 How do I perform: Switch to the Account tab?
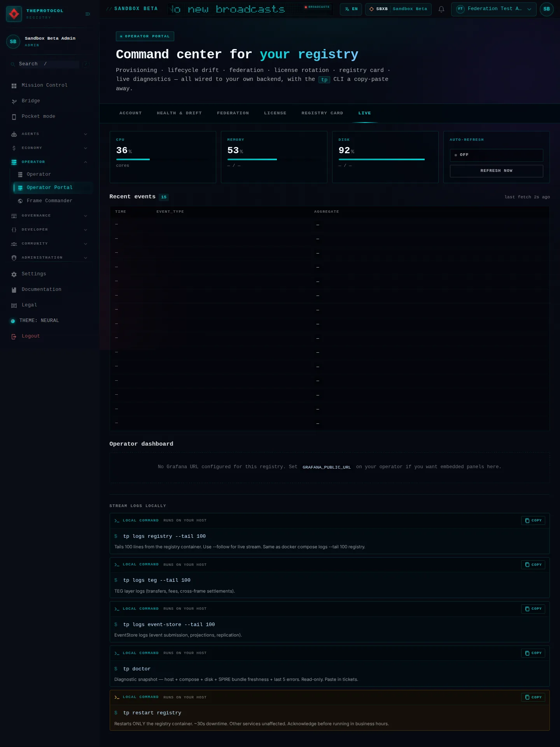(x=131, y=113)
